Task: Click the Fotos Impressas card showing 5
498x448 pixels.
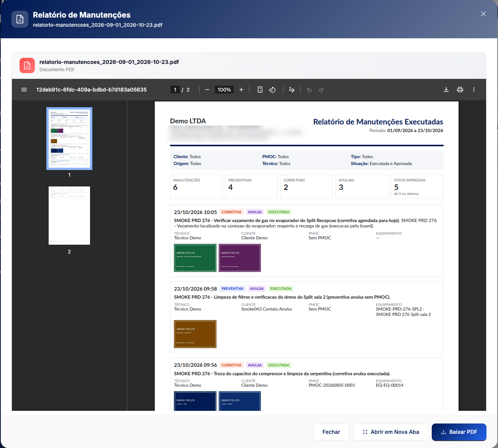Action: [417, 187]
